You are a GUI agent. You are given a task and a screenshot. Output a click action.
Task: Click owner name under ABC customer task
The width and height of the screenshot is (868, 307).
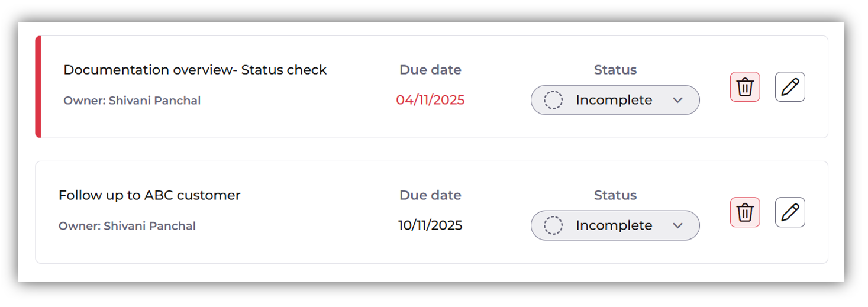[149, 226]
